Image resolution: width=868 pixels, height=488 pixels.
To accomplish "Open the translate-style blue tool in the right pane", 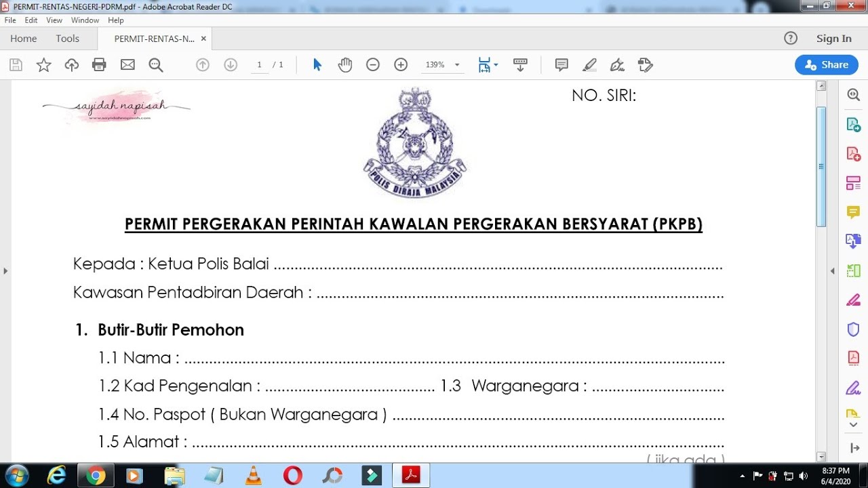I will [854, 241].
